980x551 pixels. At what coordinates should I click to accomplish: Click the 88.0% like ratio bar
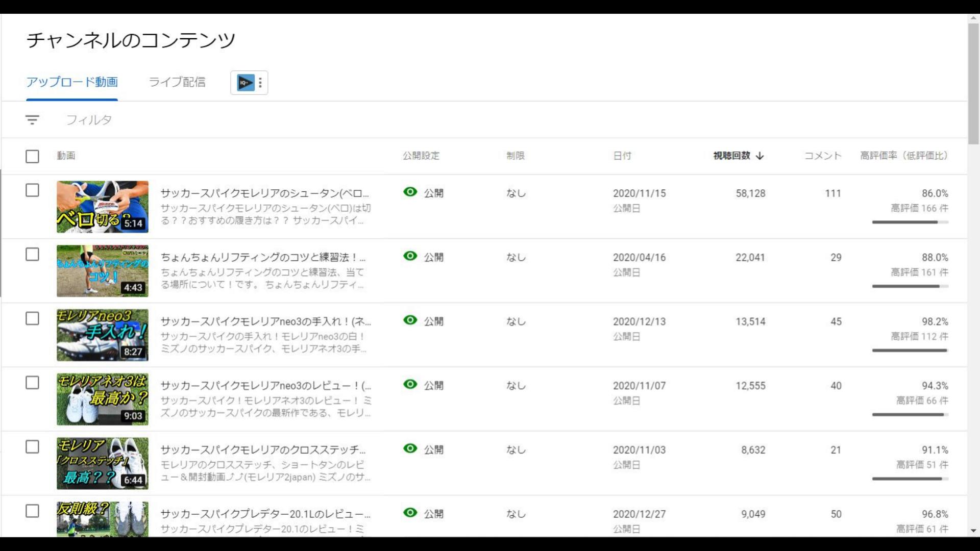[x=910, y=286]
